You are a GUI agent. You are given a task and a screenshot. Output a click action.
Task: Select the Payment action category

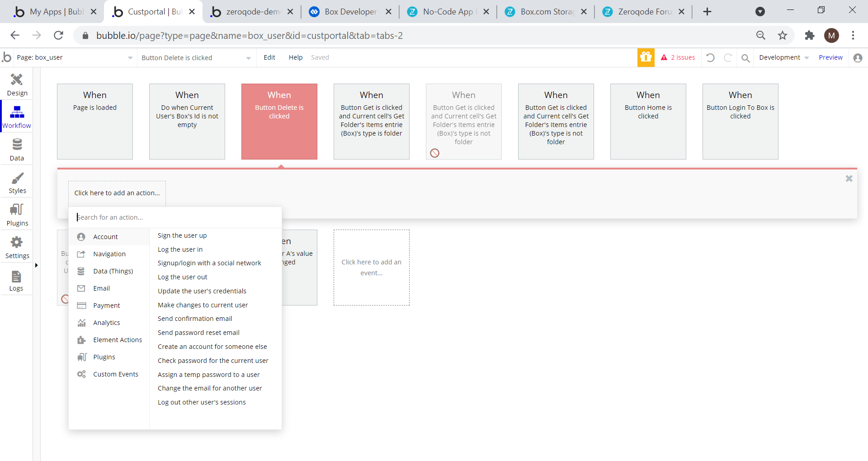[109, 306]
